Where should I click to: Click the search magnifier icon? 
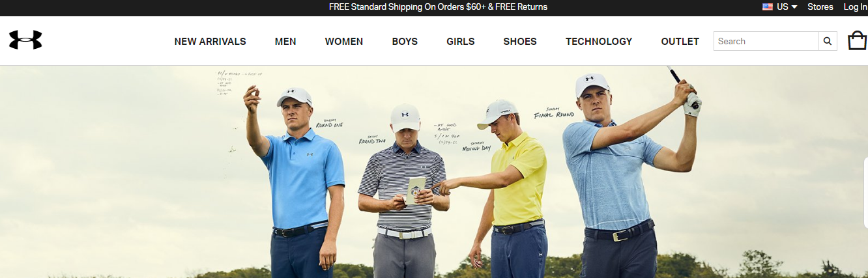[828, 41]
